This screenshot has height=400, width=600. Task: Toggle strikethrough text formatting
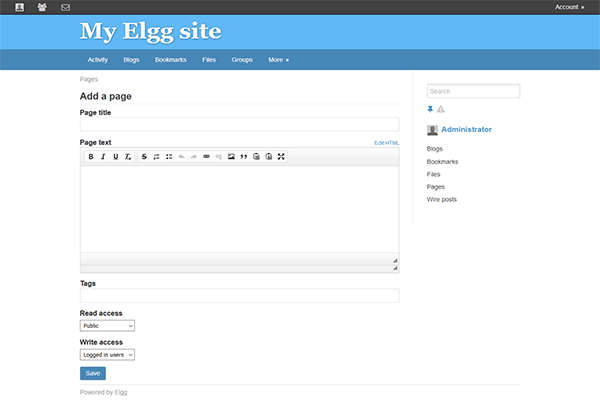click(144, 157)
